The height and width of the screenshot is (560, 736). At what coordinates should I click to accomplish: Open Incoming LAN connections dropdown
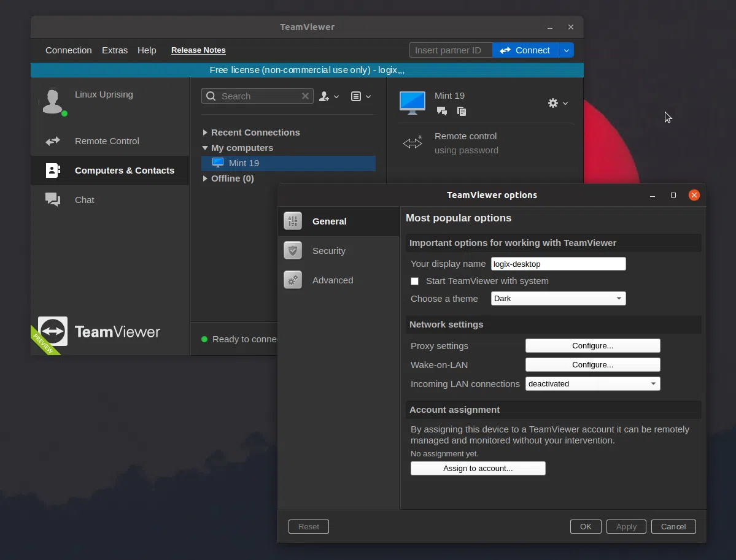[592, 383]
